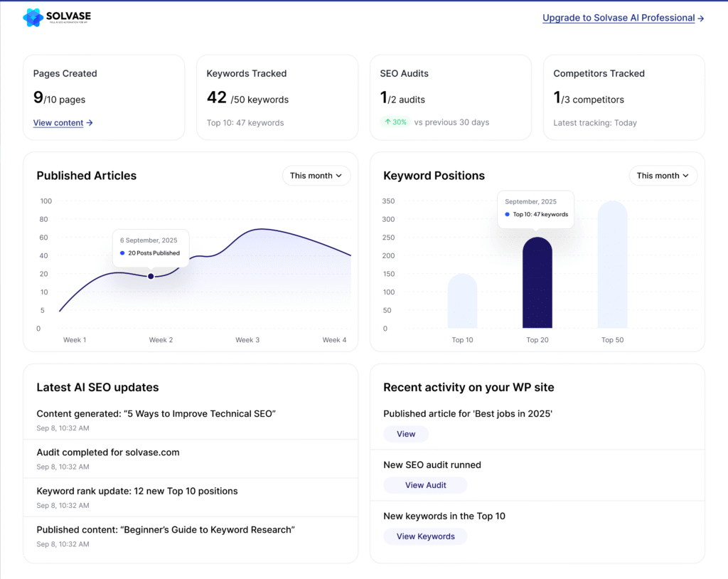Click the Competitors Tracked stat card
The width and height of the screenshot is (728, 579).
pyautogui.click(x=623, y=97)
